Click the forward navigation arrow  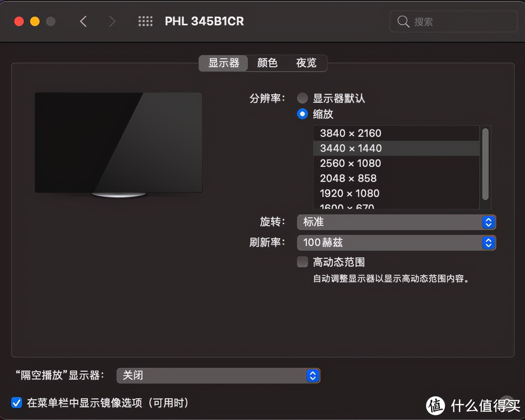[x=112, y=21]
